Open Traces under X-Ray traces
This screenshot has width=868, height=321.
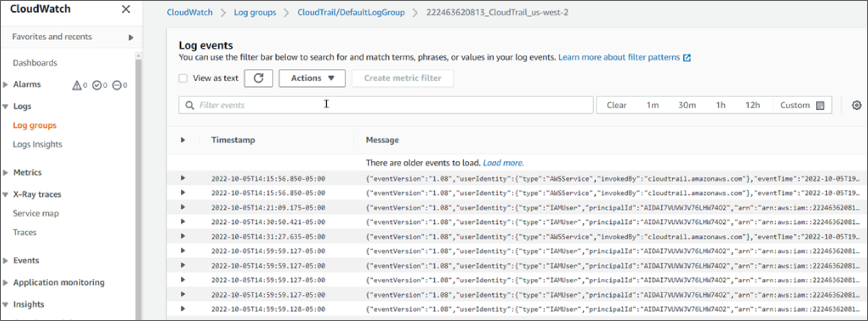(x=24, y=232)
